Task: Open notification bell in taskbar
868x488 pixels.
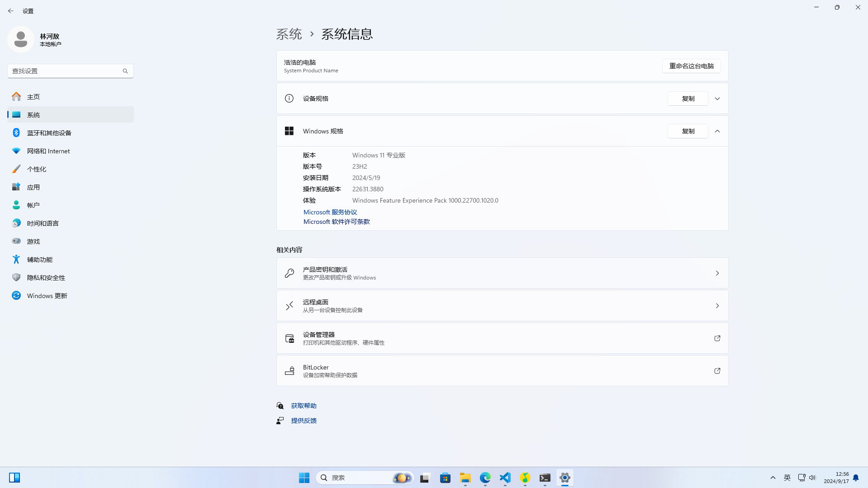Action: click(x=856, y=478)
